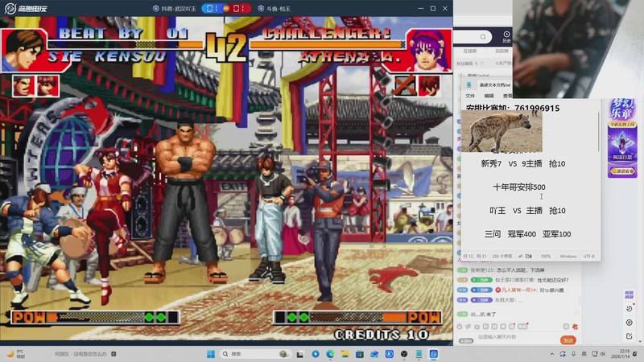Click the microphone icon in system tray
The image size is (644, 362).
click(x=573, y=354)
